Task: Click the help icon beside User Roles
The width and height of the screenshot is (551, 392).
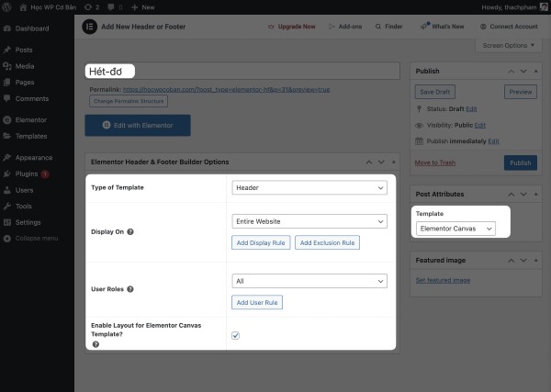Action: coord(130,289)
